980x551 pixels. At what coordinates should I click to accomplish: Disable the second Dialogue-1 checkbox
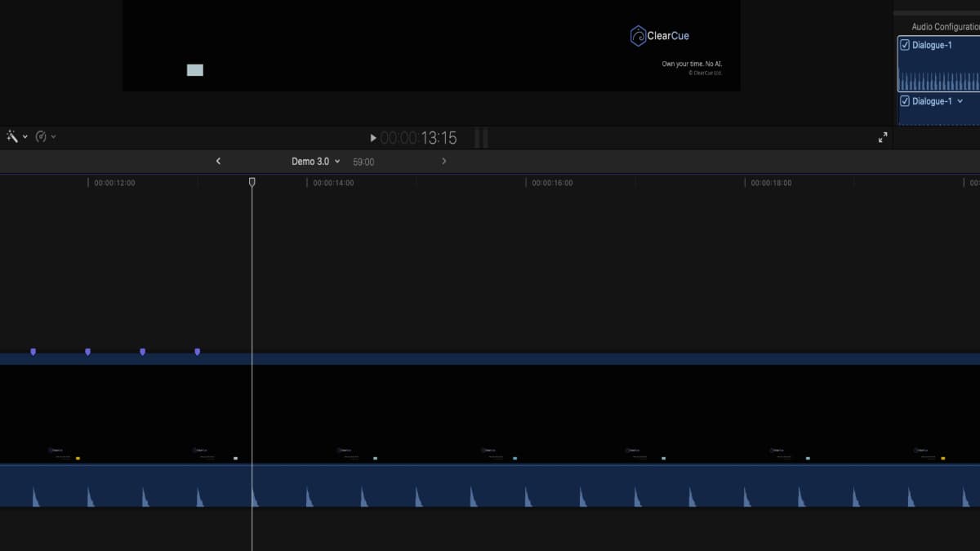(x=904, y=100)
